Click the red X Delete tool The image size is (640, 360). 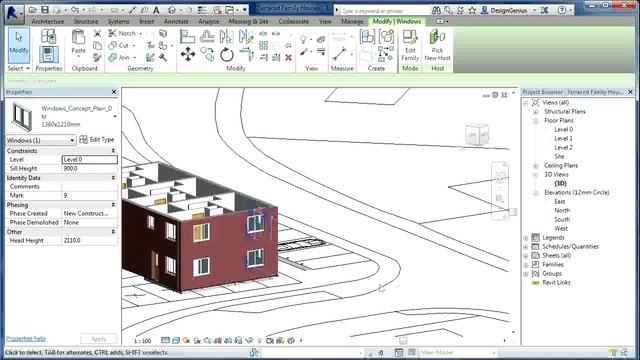289,58
